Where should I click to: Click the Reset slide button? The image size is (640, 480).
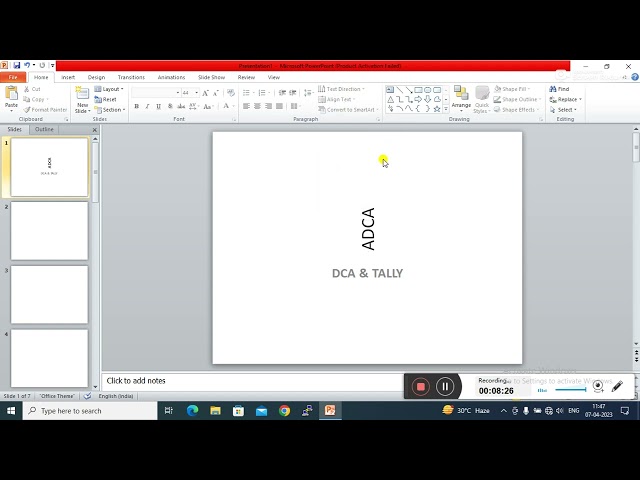coord(105,99)
